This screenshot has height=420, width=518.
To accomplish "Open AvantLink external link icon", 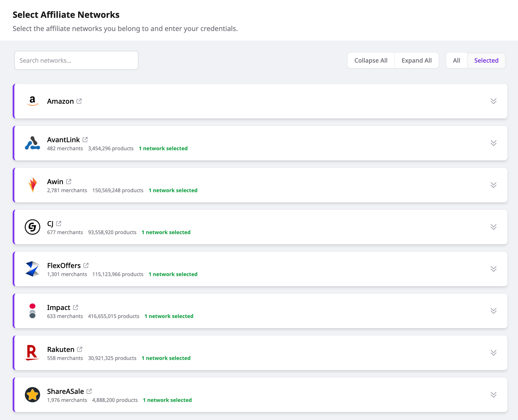I will point(85,140).
